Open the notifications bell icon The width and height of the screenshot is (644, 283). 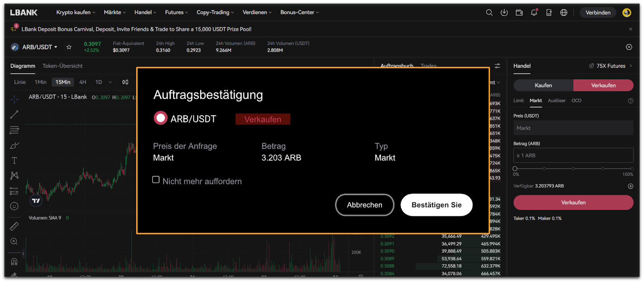click(x=534, y=12)
